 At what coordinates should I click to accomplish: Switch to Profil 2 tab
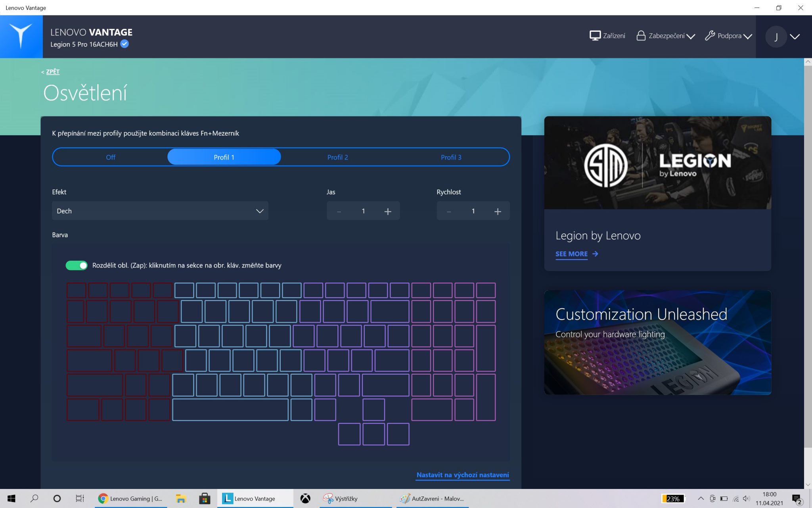[337, 157]
